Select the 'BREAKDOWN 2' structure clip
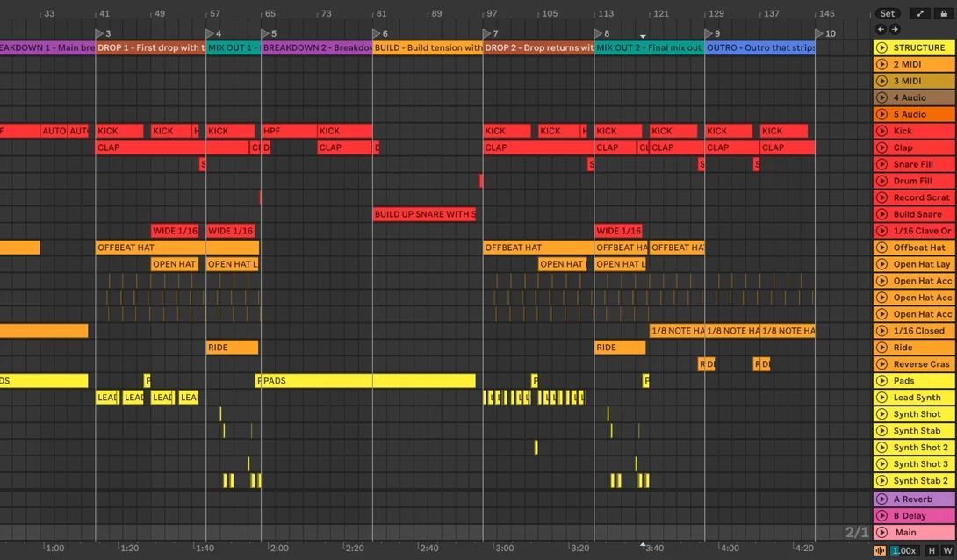Image resolution: width=957 pixels, height=560 pixels. pyautogui.click(x=317, y=47)
